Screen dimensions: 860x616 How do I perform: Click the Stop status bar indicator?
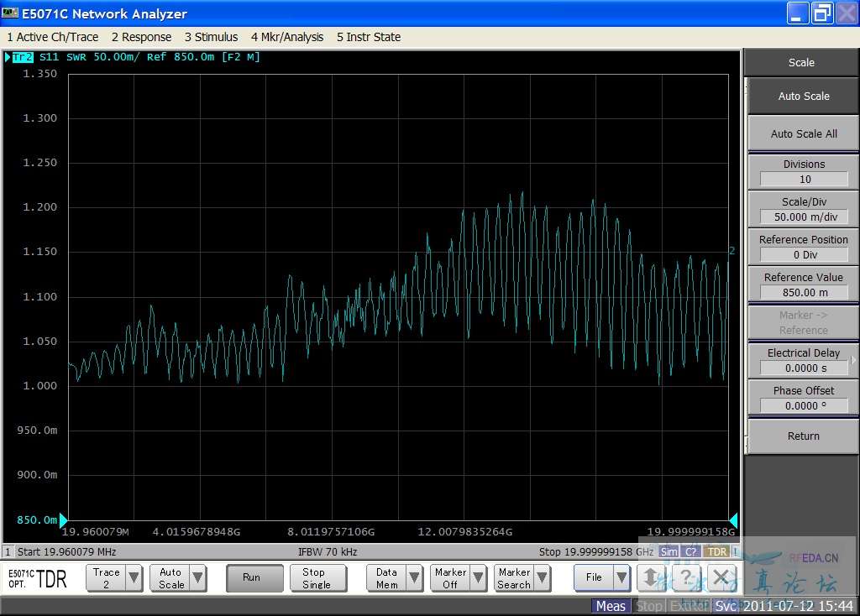click(649, 606)
